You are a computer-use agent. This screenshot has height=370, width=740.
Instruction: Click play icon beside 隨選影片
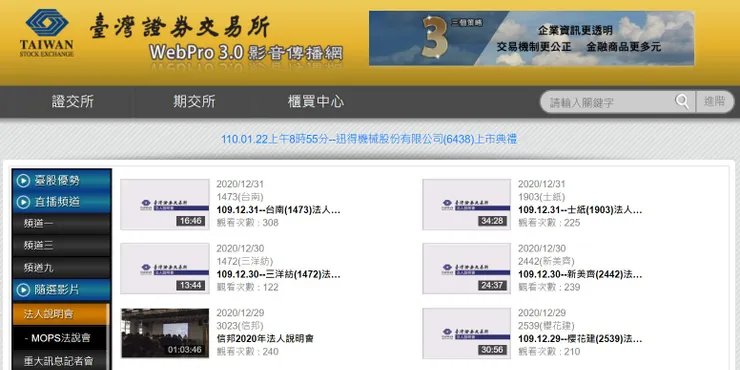pos(23,290)
